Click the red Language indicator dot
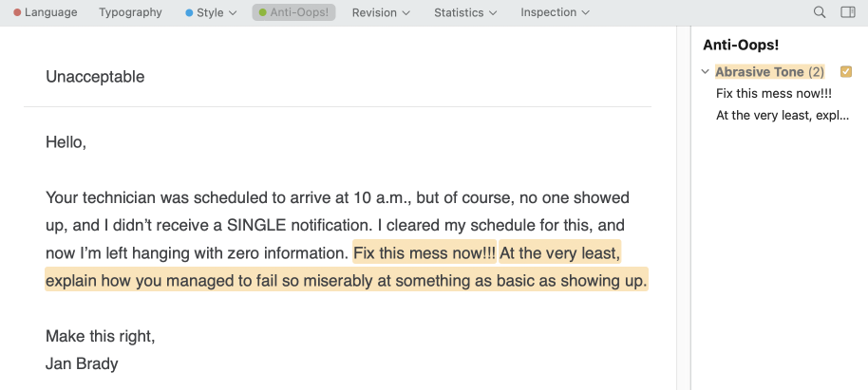The image size is (868, 390). pyautogui.click(x=17, y=12)
